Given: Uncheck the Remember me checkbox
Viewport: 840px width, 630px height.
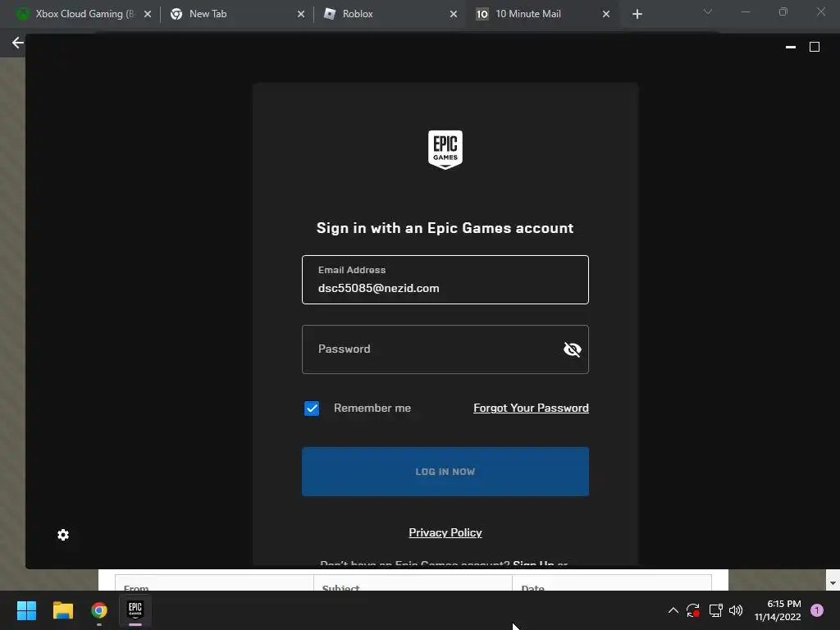Looking at the screenshot, I should (312, 409).
